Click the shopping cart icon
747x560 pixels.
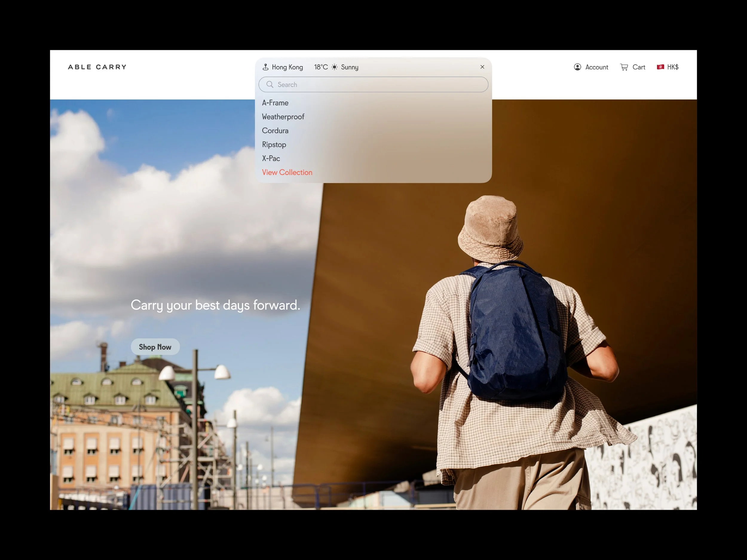click(x=624, y=67)
